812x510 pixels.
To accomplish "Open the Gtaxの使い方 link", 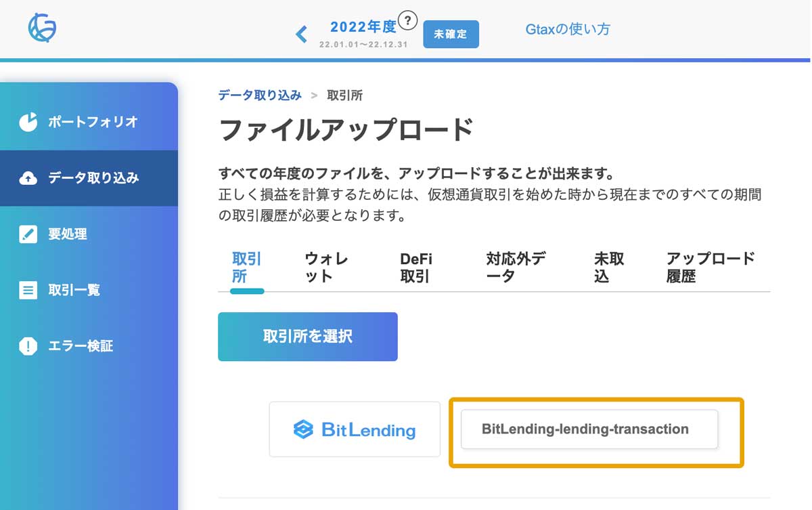I will 568,30.
